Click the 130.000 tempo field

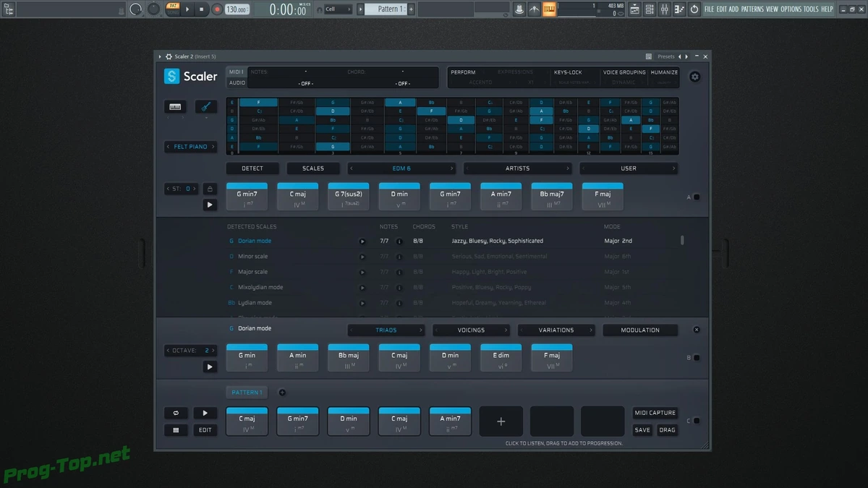237,9
